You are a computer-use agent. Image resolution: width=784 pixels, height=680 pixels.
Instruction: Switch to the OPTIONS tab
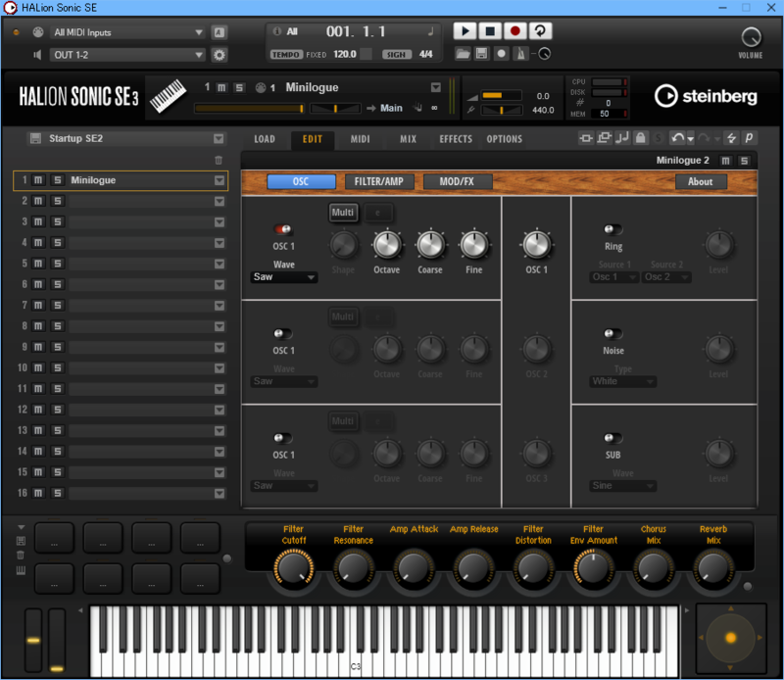(x=504, y=139)
